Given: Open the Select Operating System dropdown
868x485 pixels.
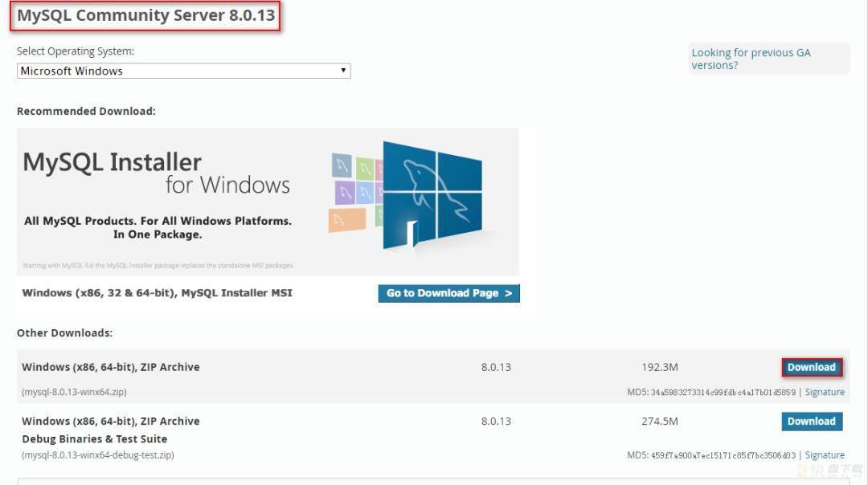Looking at the screenshot, I should (x=183, y=71).
